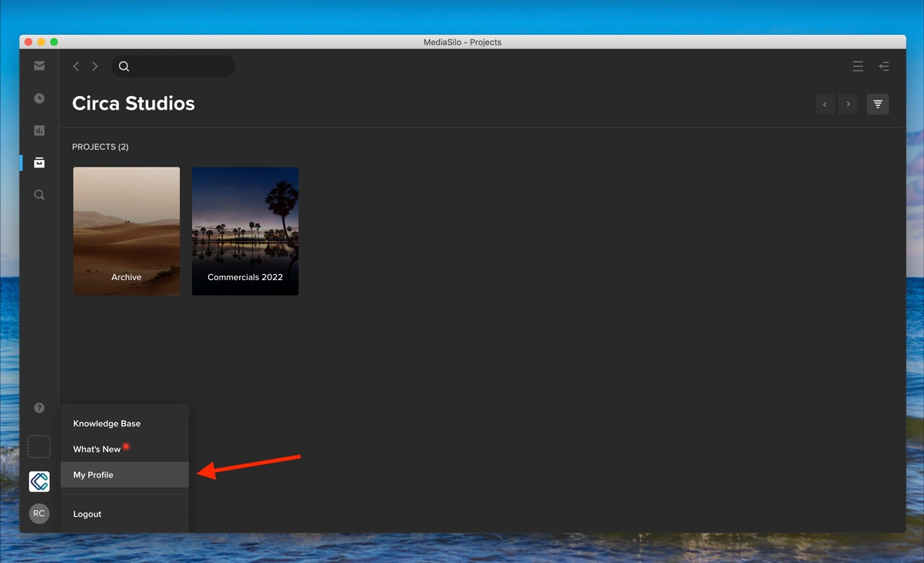Click Logout in the menu

pos(125,514)
